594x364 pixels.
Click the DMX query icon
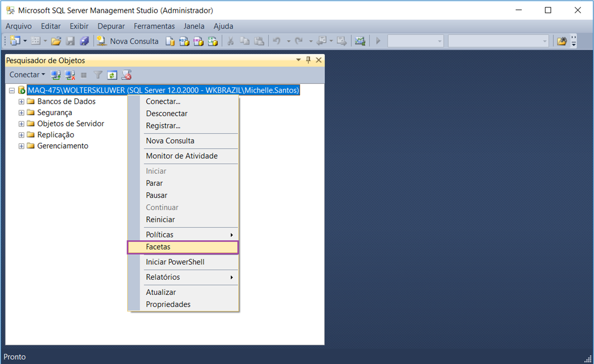[198, 41]
